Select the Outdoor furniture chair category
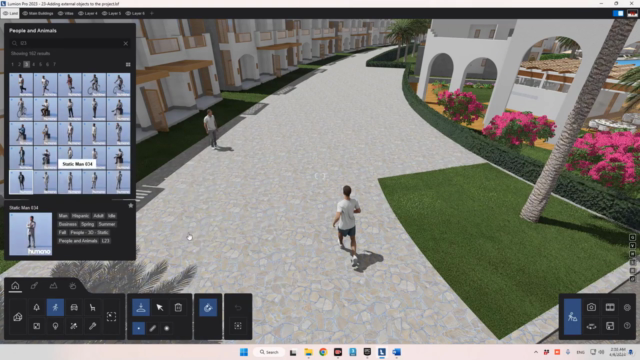This screenshot has height=360, width=640. point(93,307)
